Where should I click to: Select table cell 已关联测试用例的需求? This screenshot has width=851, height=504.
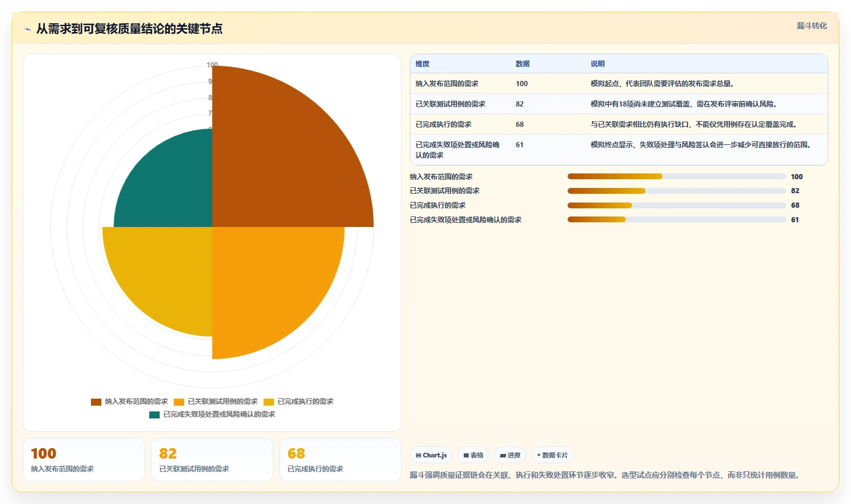point(451,104)
